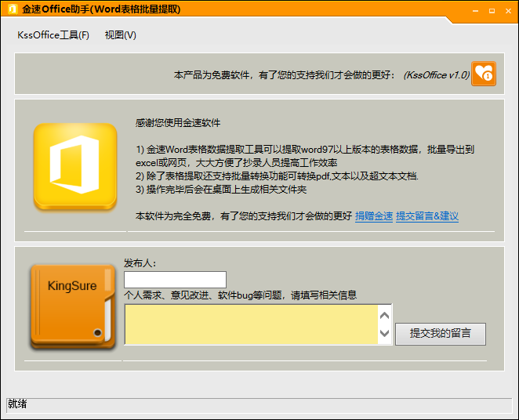Open the 捐赠金速 link
This screenshot has height=420, width=519.
[374, 216]
